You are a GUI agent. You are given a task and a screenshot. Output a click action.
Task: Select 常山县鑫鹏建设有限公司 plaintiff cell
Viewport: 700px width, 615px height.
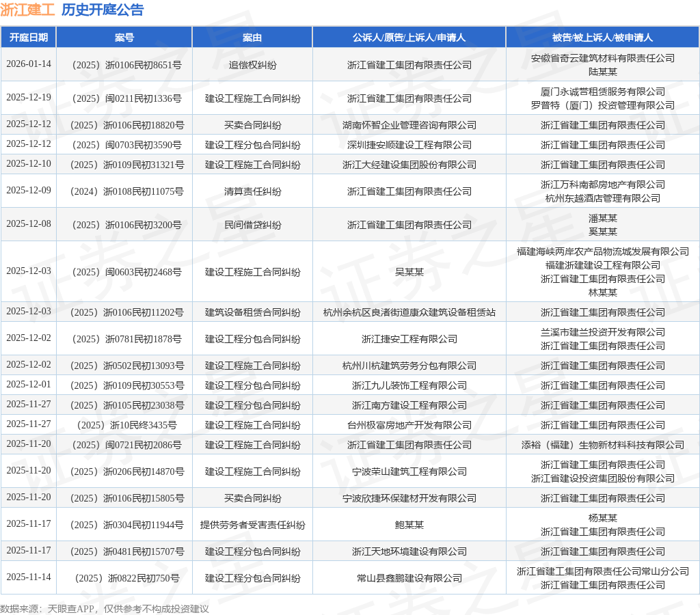point(409,578)
